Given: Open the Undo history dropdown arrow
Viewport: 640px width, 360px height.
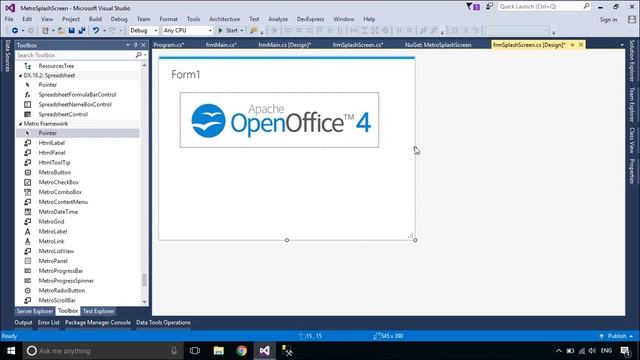Looking at the screenshot, I should [x=104, y=31].
